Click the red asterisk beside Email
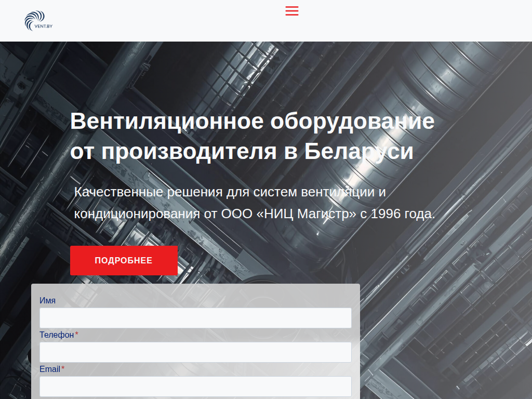 click(63, 369)
